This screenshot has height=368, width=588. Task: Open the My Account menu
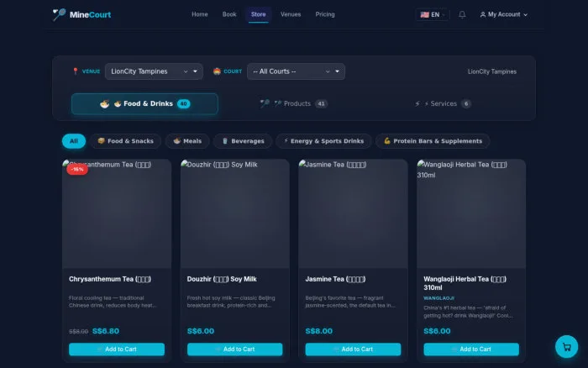coord(504,14)
